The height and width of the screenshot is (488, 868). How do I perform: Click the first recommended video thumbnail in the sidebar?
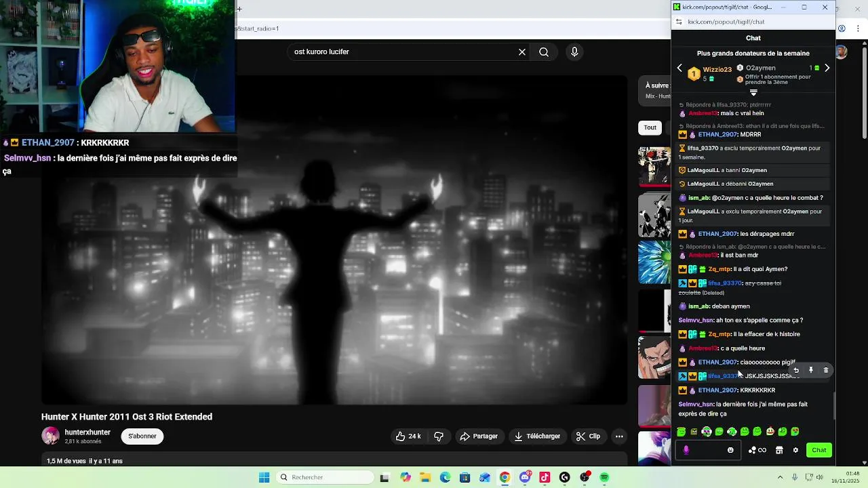point(654,167)
